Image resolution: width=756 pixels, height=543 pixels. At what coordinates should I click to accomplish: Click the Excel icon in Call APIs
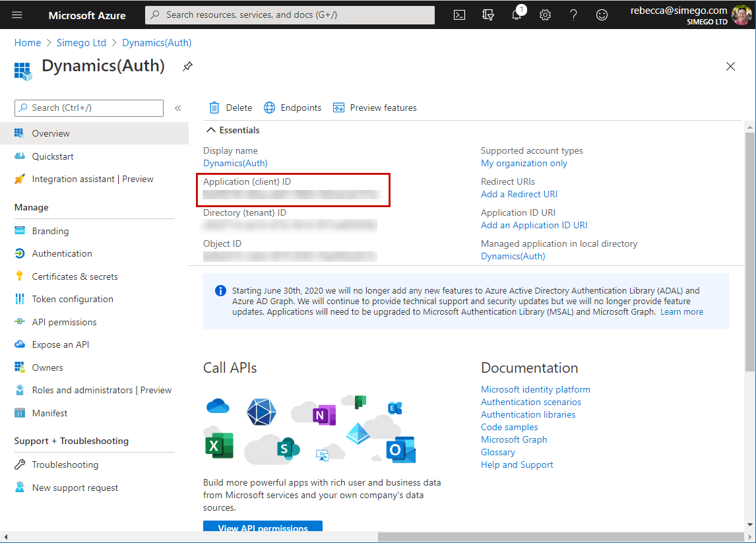(220, 445)
